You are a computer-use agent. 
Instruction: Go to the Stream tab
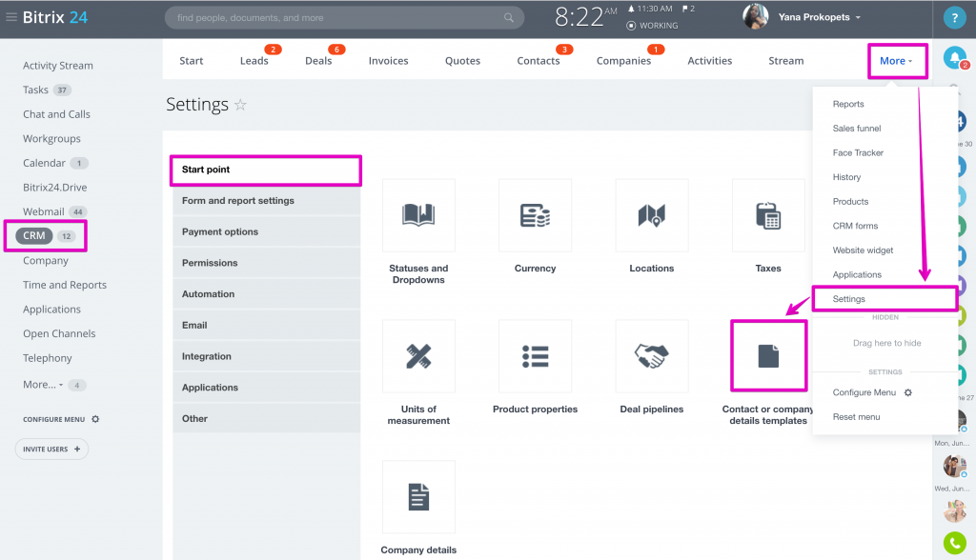click(786, 60)
